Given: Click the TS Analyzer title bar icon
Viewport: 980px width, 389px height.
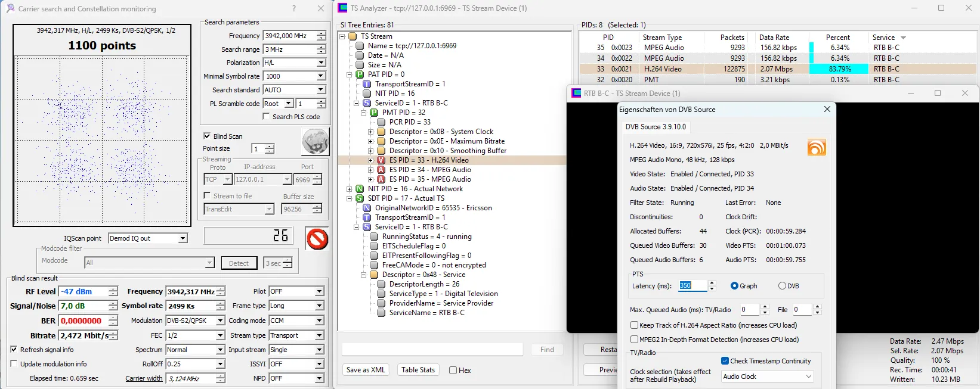Looking at the screenshot, I should 342,8.
